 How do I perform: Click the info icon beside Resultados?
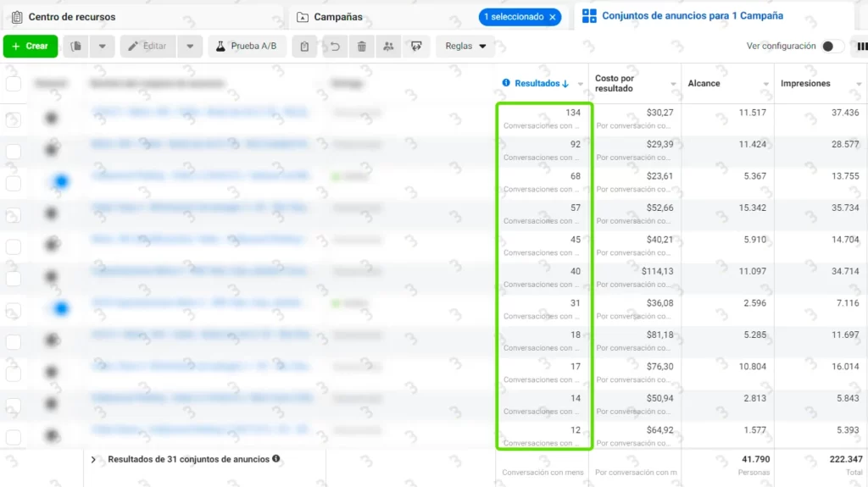point(506,83)
